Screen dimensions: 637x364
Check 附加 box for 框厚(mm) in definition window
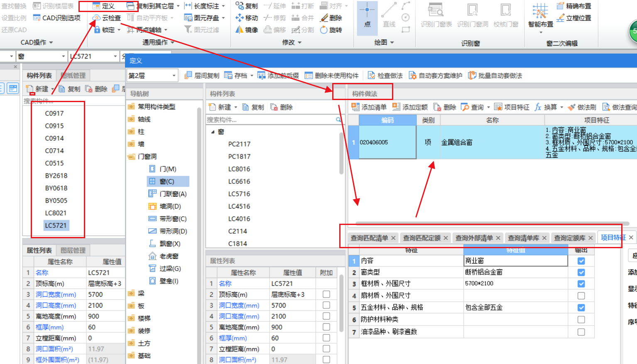pyautogui.click(x=326, y=338)
